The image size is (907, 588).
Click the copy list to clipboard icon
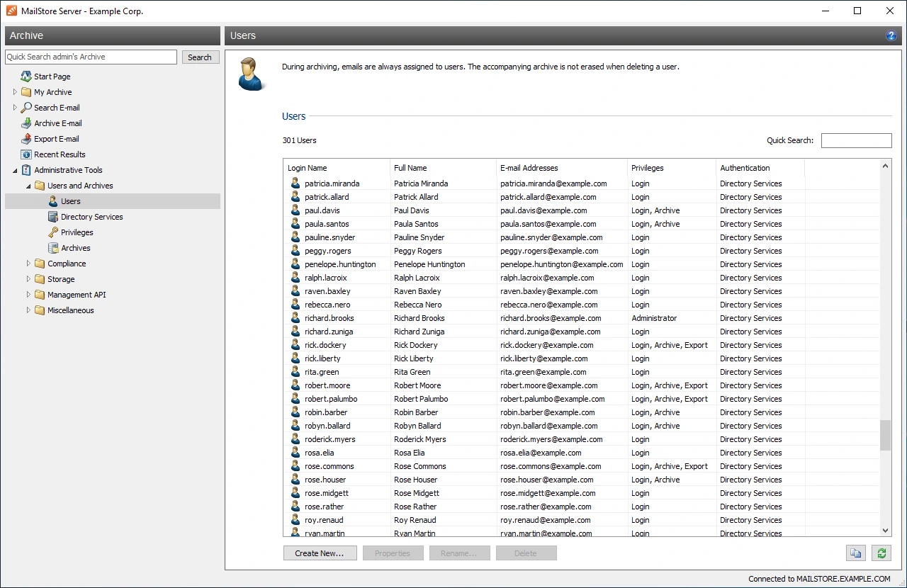(856, 553)
